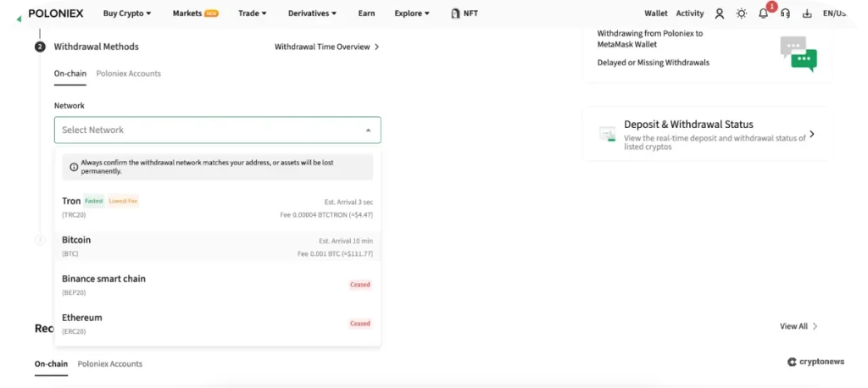Open the Poloniex home logo
This screenshot has width=868, height=388.
[x=55, y=14]
